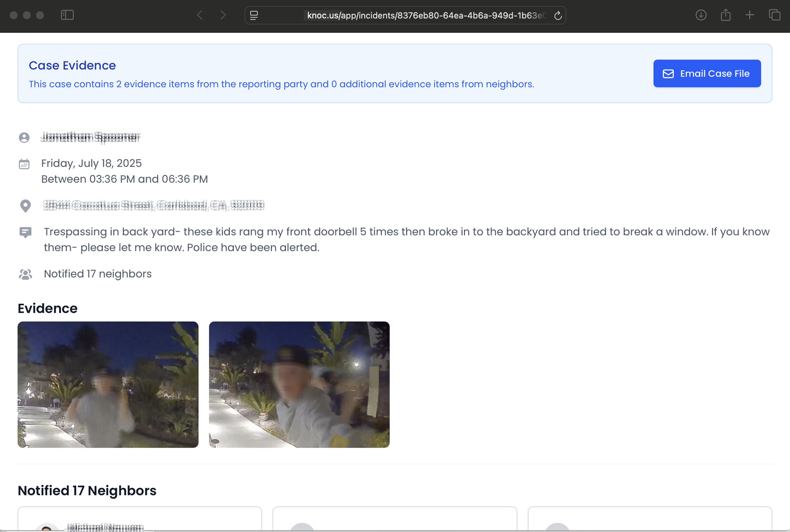Click the neighbors group icon
Viewport: 790px width, 532px height.
[25, 274]
